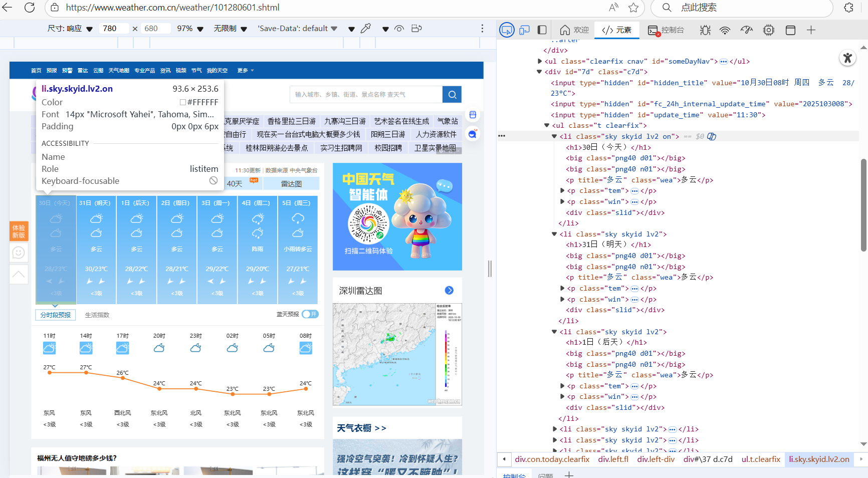Image resolution: width=868 pixels, height=478 pixels.
Task: Toggle device emulation mode
Action: (524, 30)
